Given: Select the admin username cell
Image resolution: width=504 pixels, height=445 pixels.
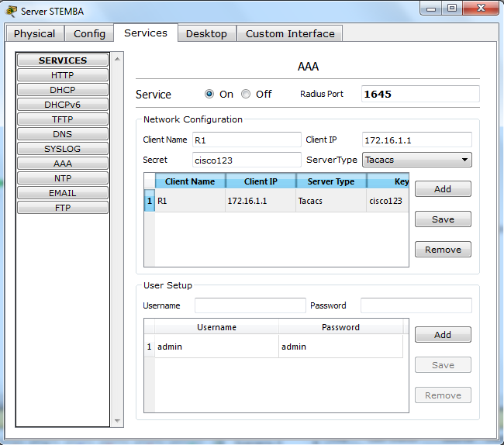Looking at the screenshot, I should tap(216, 347).
